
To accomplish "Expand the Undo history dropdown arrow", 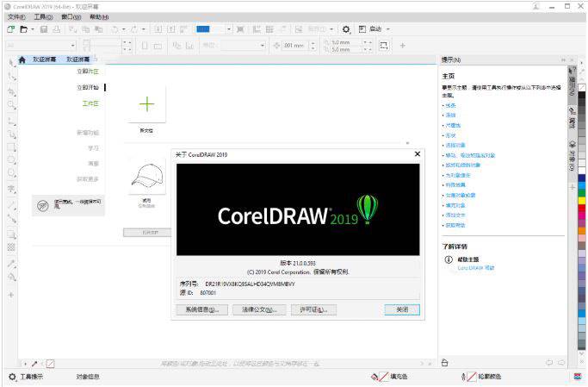I will pos(123,29).
